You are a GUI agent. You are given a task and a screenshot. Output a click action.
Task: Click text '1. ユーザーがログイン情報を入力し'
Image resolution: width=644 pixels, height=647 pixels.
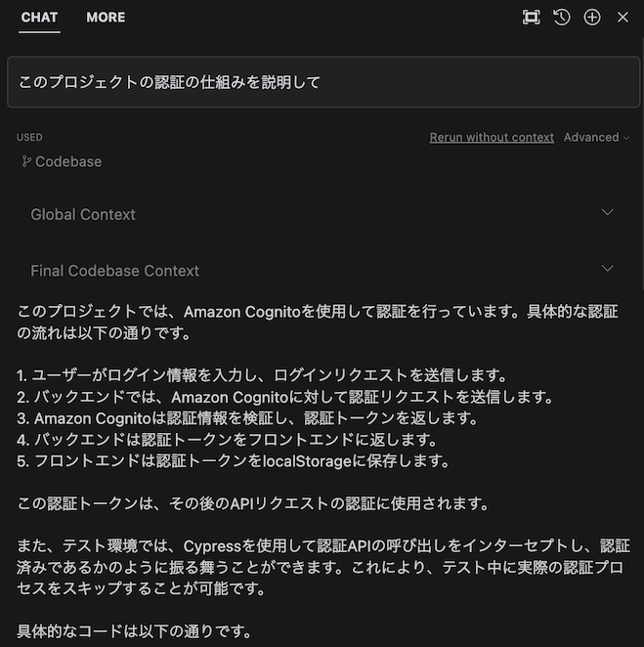click(x=140, y=375)
